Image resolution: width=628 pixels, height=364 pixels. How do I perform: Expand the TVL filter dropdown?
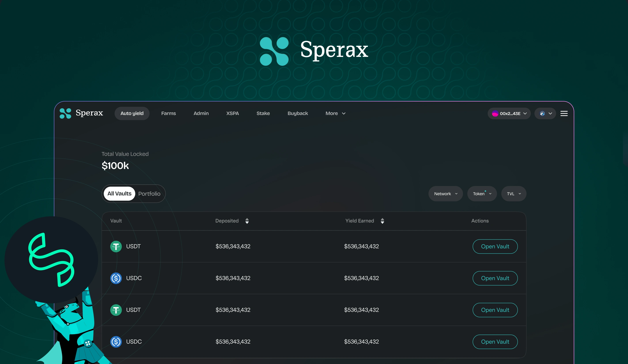click(x=513, y=194)
